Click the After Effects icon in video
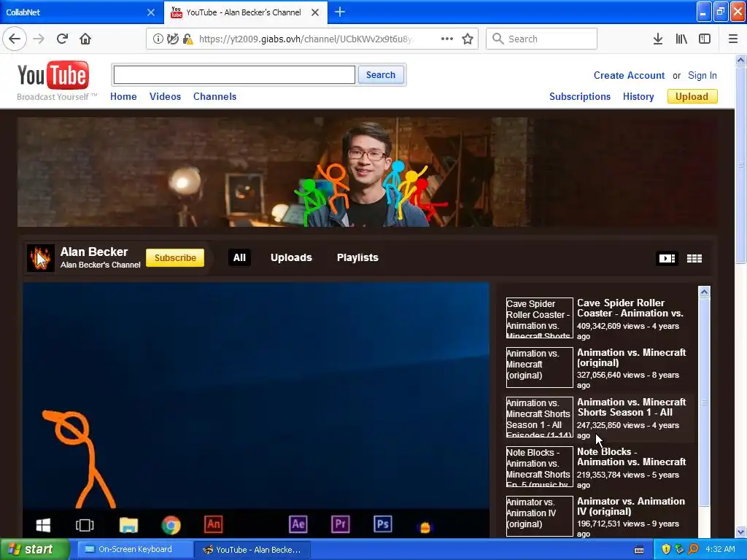This screenshot has width=747, height=560. pos(298,524)
